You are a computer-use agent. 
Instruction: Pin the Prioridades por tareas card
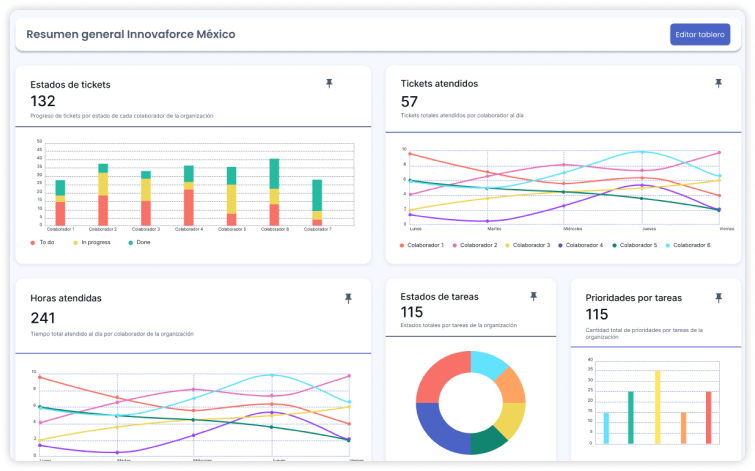click(x=718, y=298)
